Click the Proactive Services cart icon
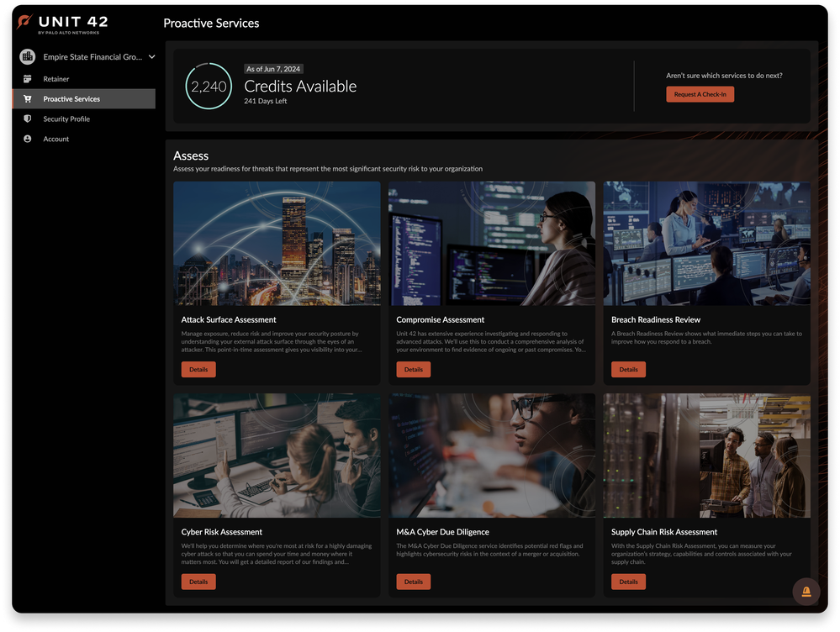 pos(28,99)
